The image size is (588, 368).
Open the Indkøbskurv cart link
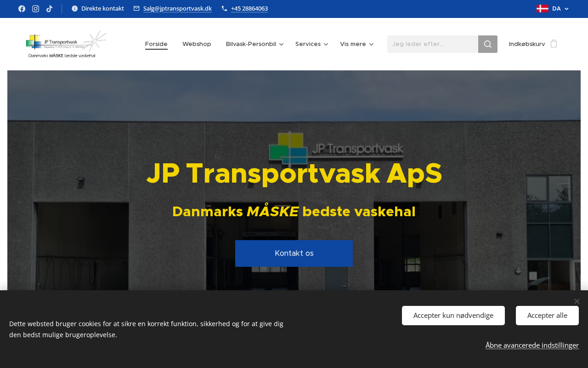[x=527, y=44]
